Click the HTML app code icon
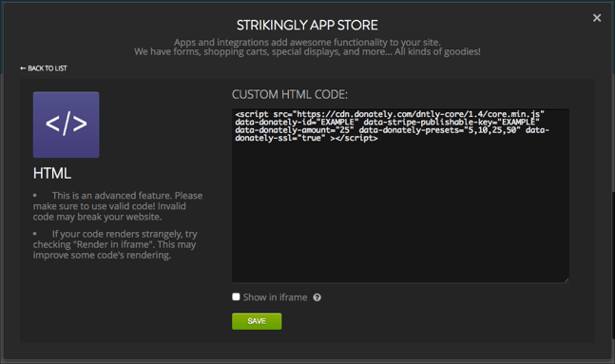Viewport: 615px width, 364px height. click(66, 125)
